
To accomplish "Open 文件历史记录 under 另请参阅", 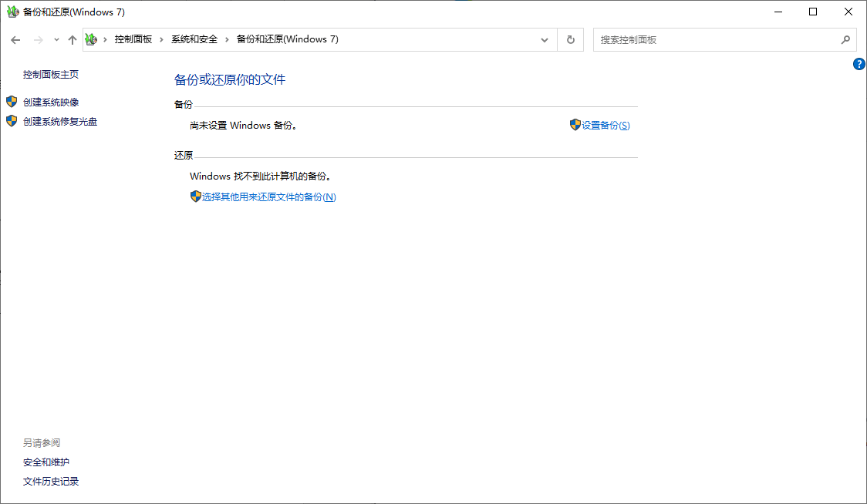I will [51, 480].
